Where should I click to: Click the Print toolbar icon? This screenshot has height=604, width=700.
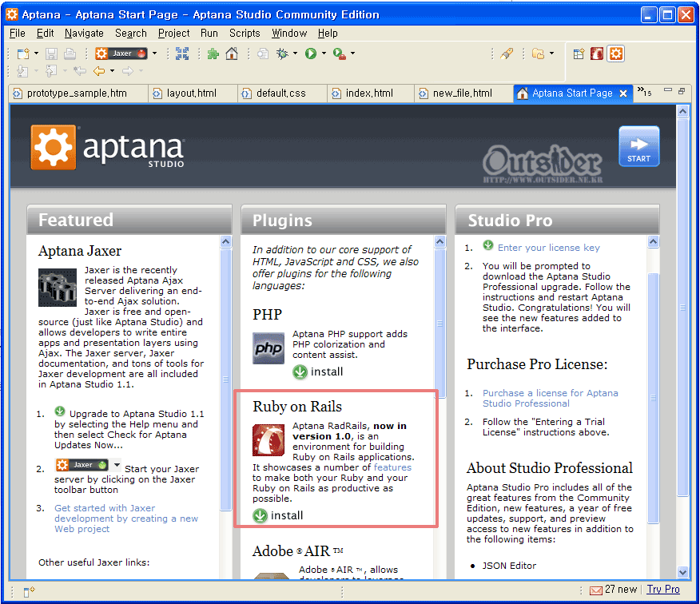(x=70, y=54)
